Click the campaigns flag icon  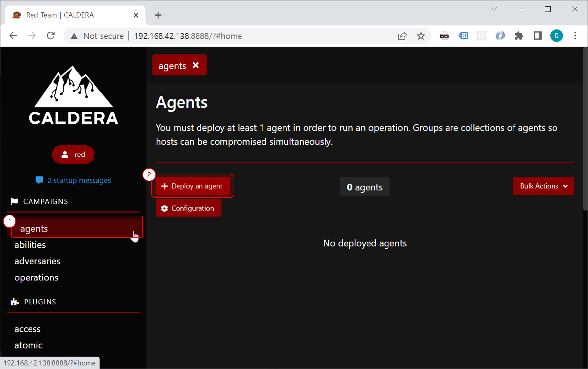pyautogui.click(x=14, y=201)
